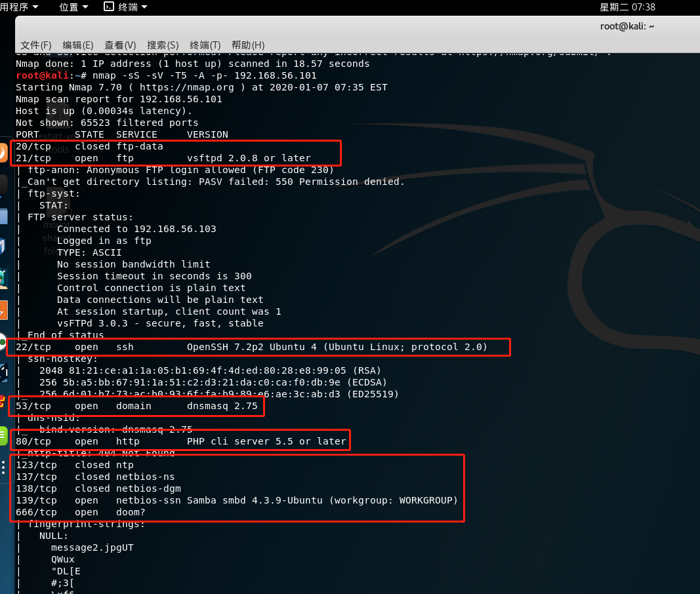
Task: Click the 2048-bit RSA hostkey line
Action: [211, 370]
